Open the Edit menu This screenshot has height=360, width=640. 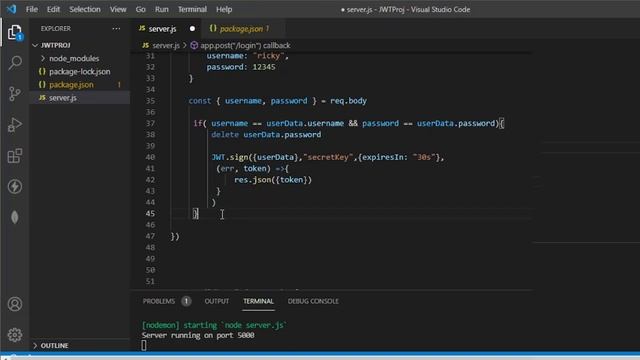click(x=53, y=9)
